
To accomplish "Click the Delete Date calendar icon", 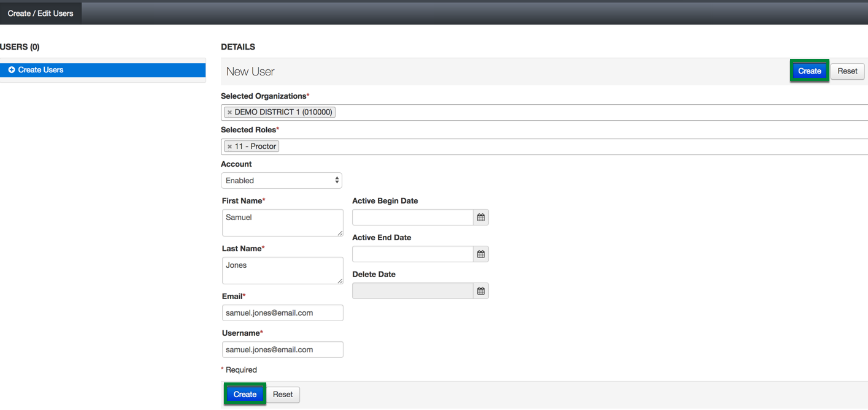I will tap(481, 291).
